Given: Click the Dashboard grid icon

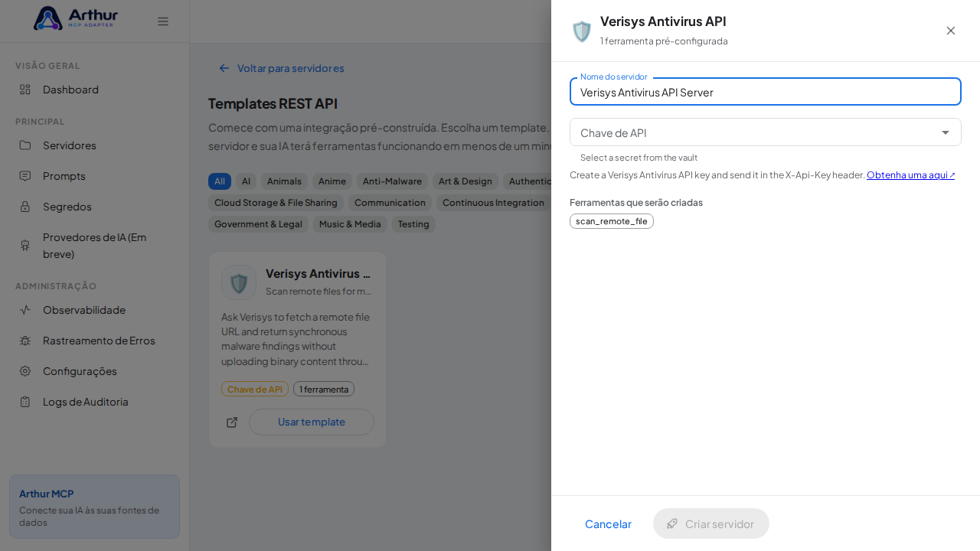Looking at the screenshot, I should pos(25,90).
